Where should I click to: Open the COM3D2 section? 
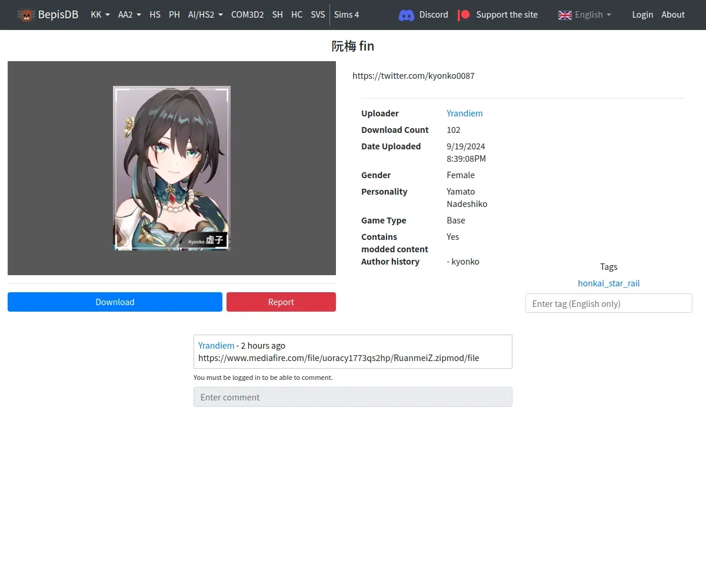click(x=247, y=15)
